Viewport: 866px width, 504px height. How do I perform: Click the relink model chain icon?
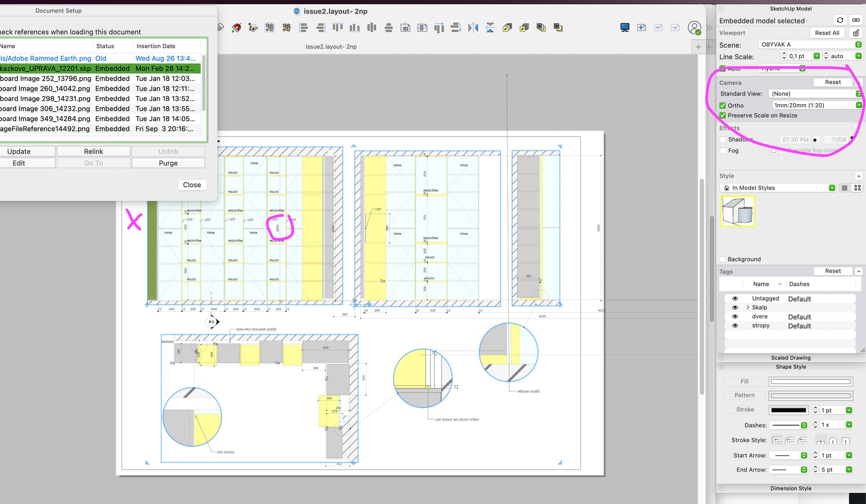click(x=856, y=20)
